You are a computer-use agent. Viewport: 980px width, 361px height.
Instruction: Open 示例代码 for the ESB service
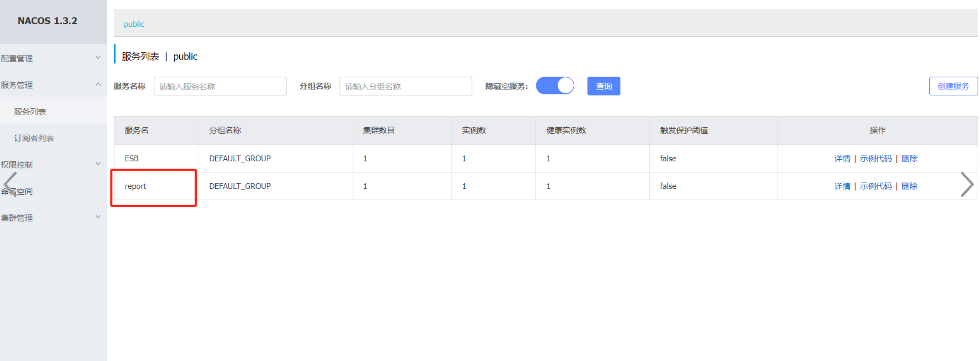tap(876, 158)
